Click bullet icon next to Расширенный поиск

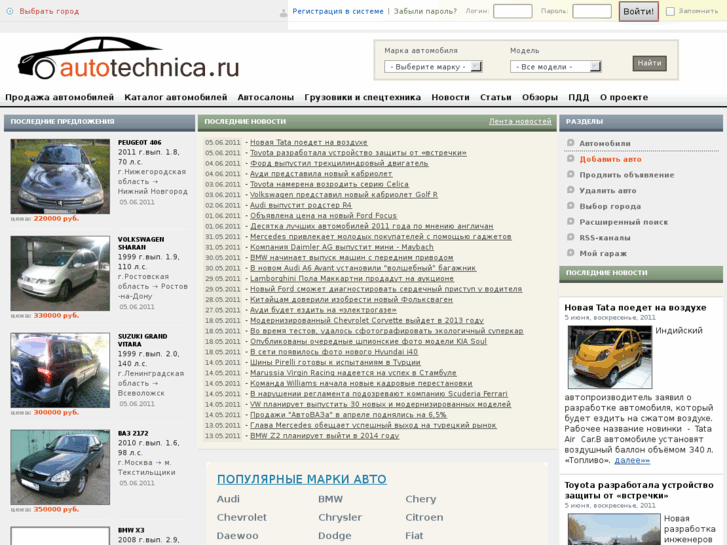[x=571, y=222]
